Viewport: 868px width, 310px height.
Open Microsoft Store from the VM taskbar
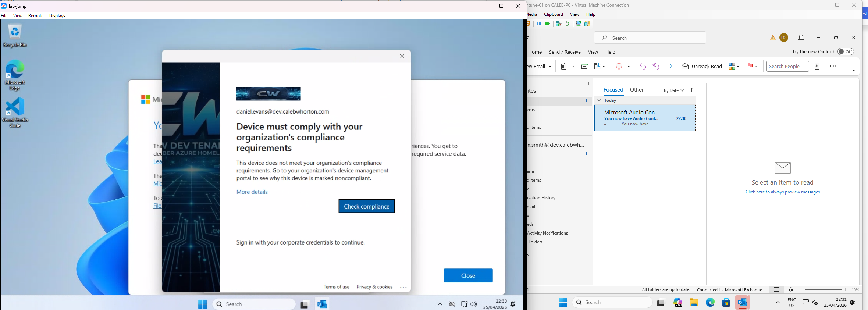[726, 302]
